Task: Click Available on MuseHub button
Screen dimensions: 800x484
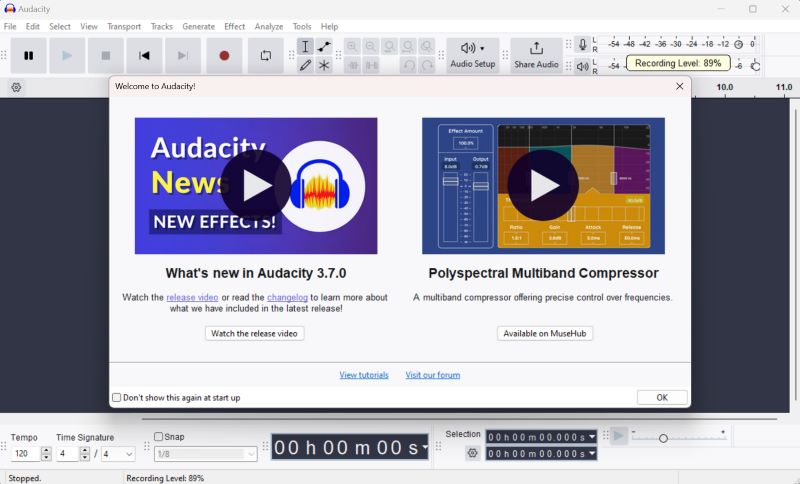Action: coord(545,334)
